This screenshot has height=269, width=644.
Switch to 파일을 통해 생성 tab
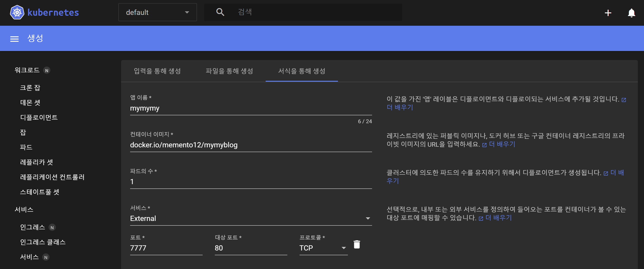pos(229,71)
